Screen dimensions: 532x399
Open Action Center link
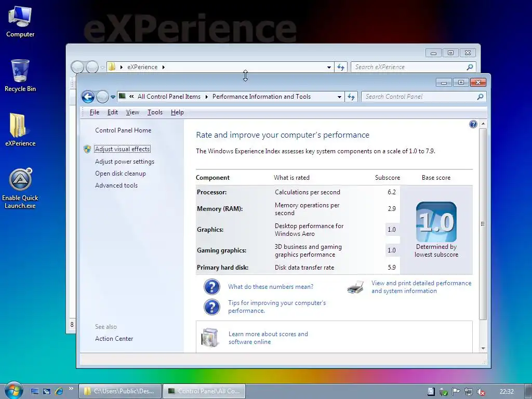click(114, 339)
